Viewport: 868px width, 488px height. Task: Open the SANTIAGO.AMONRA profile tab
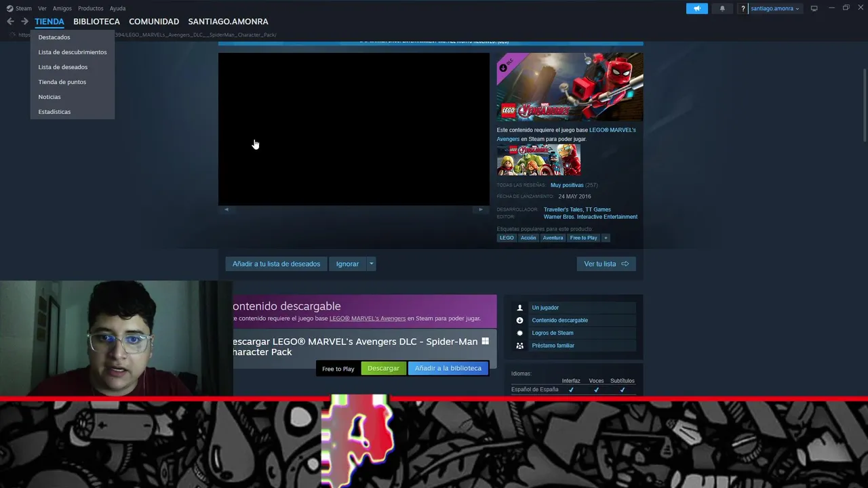228,22
